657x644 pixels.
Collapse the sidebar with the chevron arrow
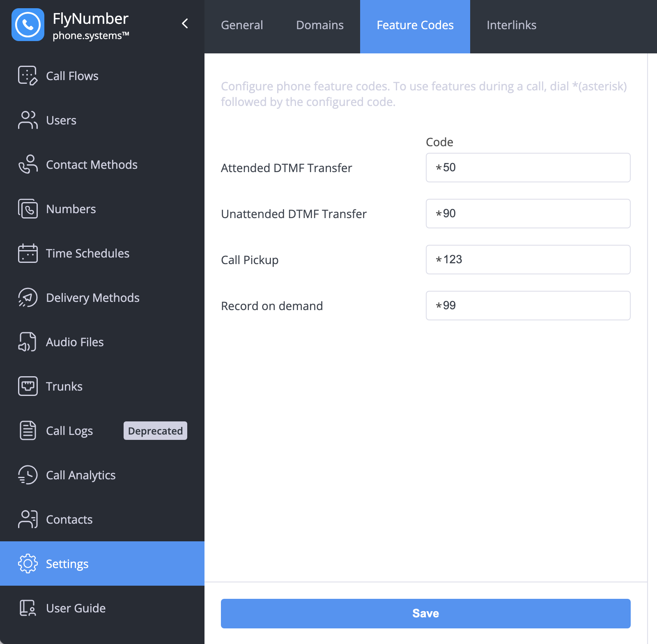pyautogui.click(x=185, y=23)
